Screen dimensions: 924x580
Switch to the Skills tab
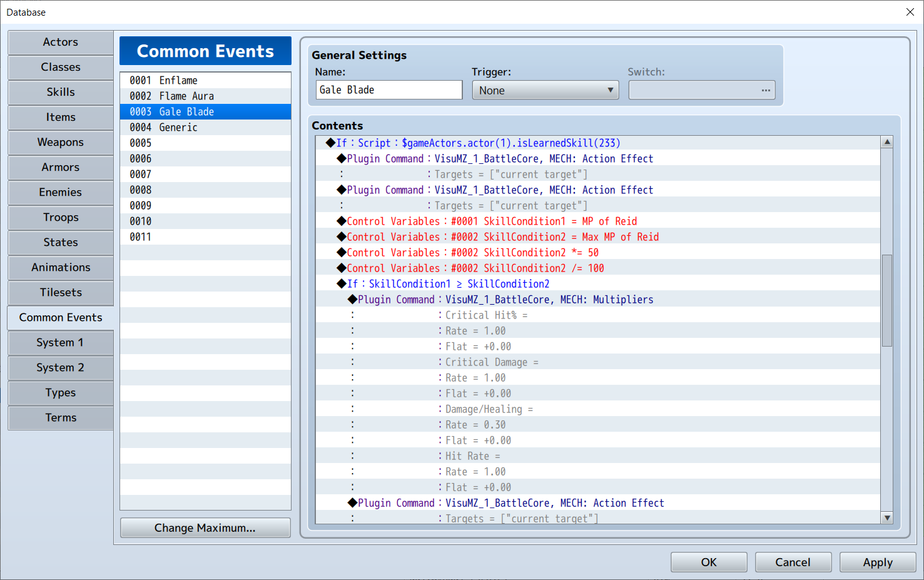click(61, 93)
